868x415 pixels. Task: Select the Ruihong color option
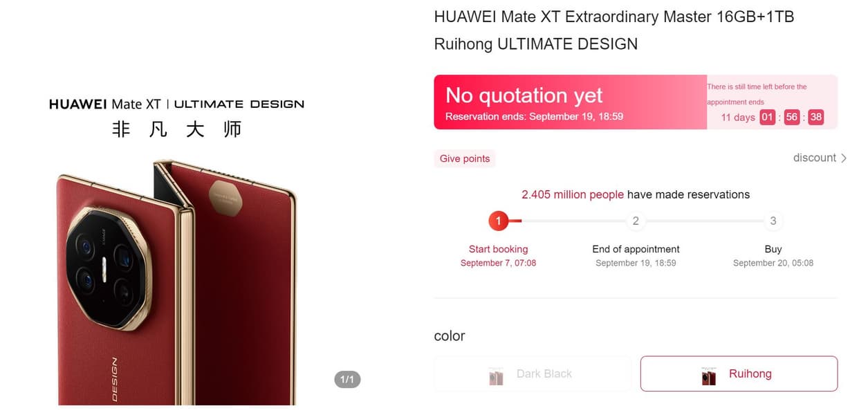pos(739,374)
